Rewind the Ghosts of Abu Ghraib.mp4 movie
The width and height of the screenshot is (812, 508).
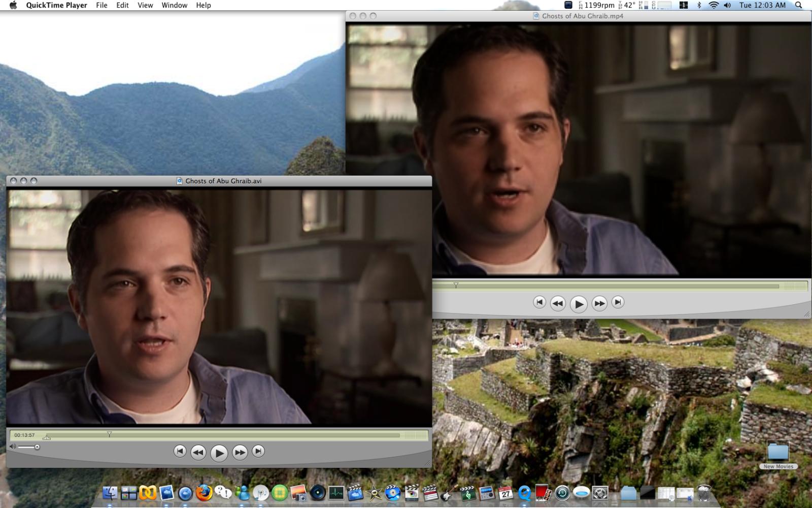(558, 303)
